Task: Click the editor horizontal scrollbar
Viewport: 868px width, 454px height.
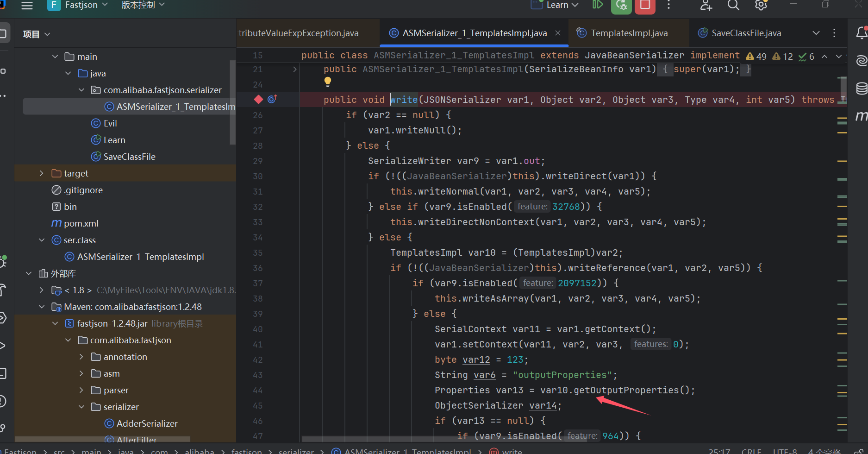Action: click(444, 439)
